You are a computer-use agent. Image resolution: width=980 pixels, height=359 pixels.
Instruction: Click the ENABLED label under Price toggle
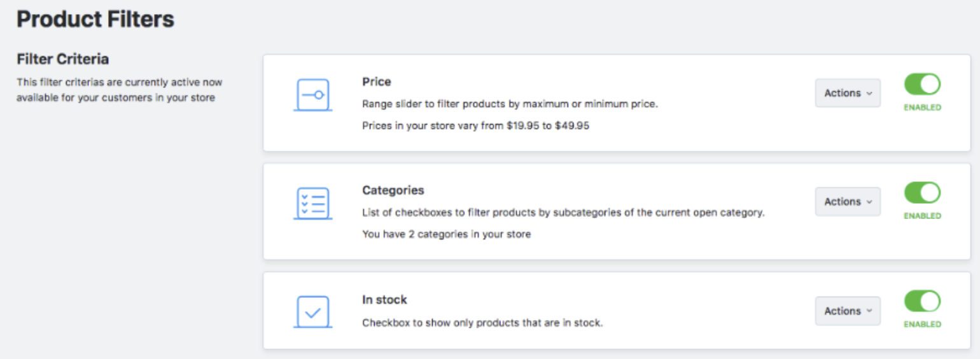(922, 108)
